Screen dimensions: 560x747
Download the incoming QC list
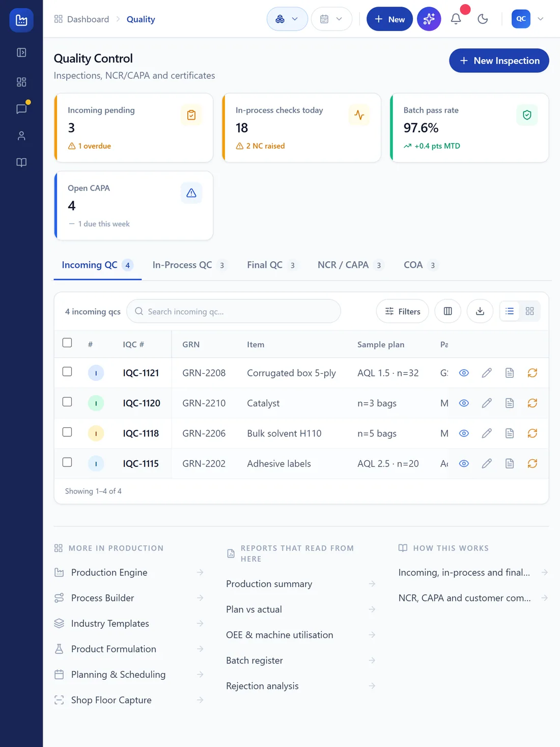[x=480, y=311]
